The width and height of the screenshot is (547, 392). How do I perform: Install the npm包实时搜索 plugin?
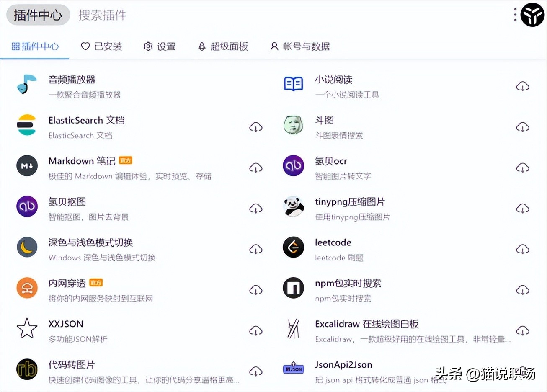click(522, 289)
